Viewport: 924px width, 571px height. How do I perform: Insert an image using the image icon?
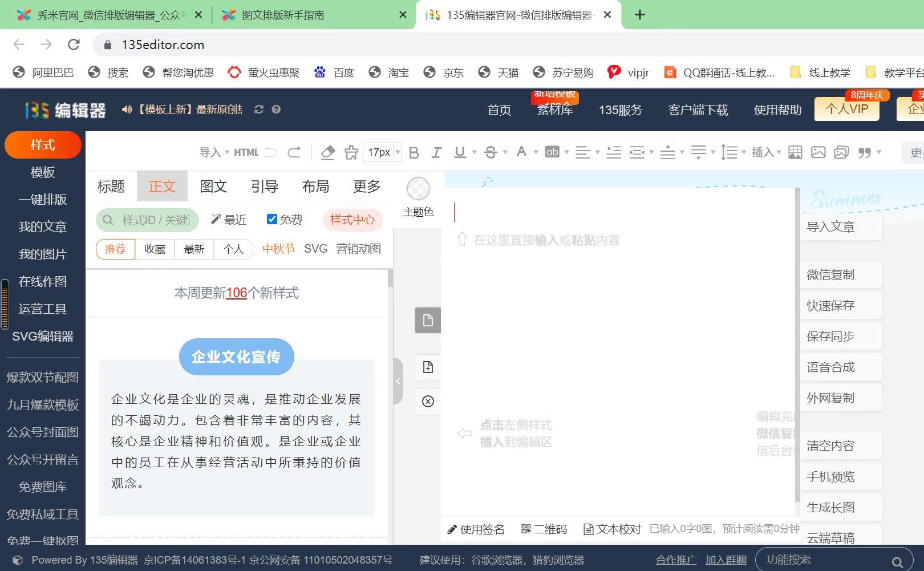click(818, 152)
